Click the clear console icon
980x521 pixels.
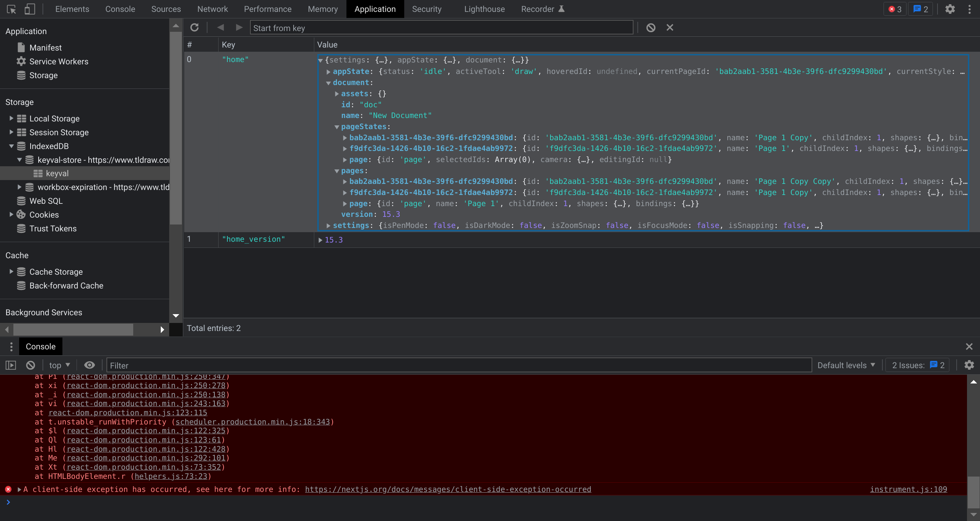pos(31,365)
